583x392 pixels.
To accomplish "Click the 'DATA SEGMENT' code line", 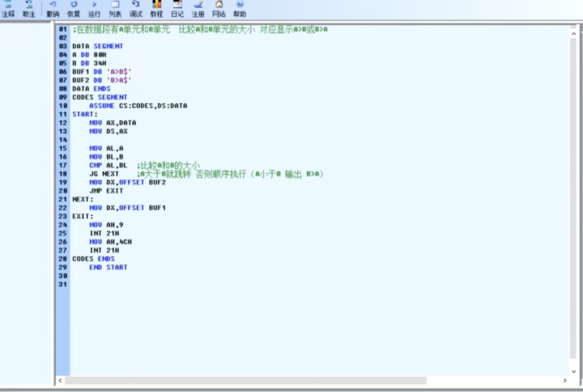I will 98,46.
